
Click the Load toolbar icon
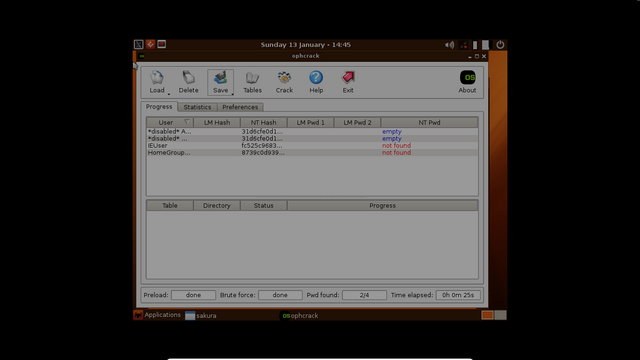157,82
